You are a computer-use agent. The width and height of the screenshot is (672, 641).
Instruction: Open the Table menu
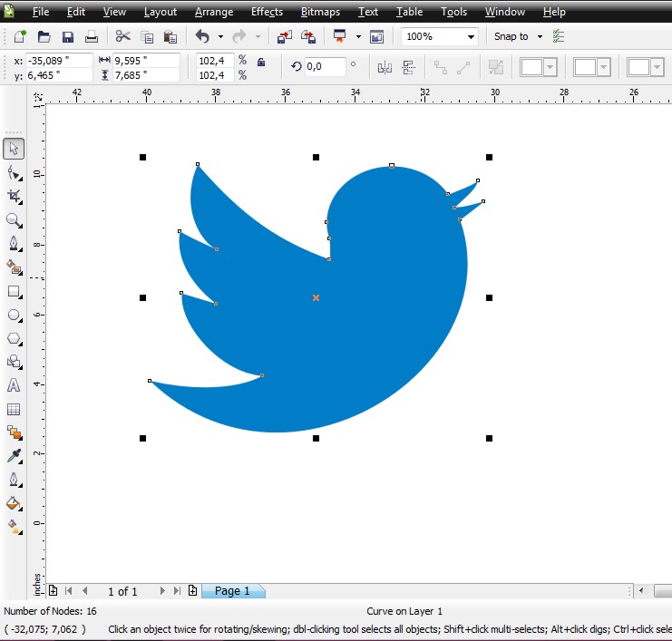409,12
